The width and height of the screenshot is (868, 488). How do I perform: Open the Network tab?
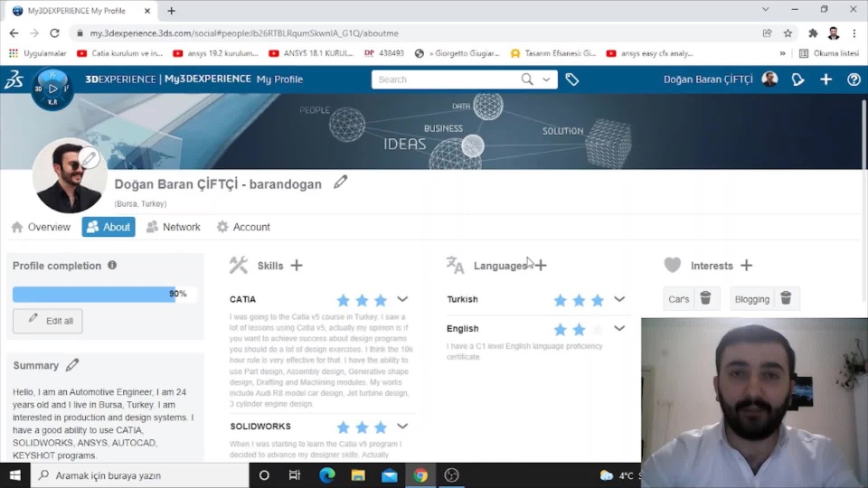[x=174, y=227]
